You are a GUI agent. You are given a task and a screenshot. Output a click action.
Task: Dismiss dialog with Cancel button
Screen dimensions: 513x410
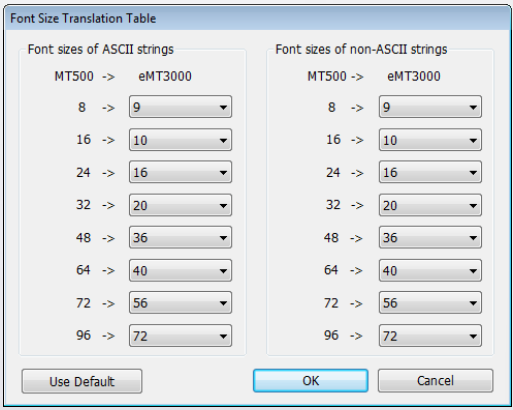point(435,380)
